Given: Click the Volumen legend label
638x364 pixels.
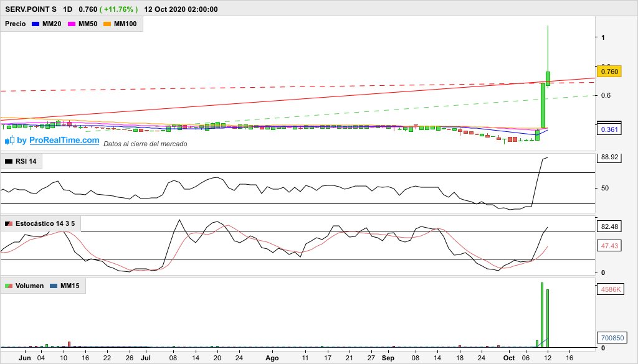Looking at the screenshot, I should (29, 286).
